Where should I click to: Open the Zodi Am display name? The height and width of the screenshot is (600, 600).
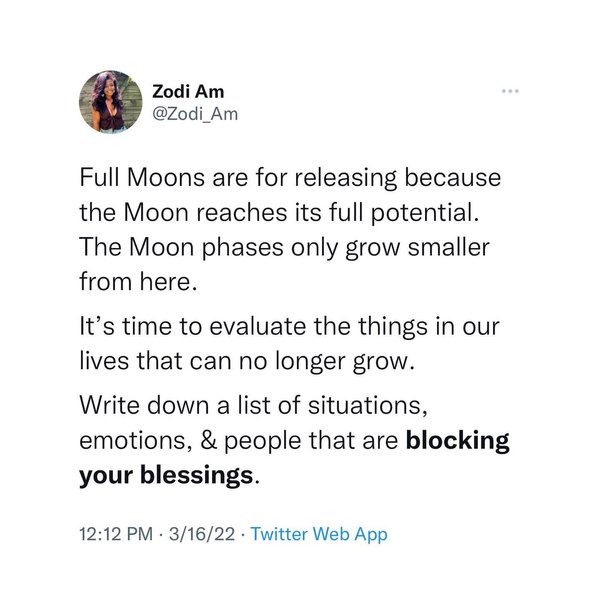[188, 92]
